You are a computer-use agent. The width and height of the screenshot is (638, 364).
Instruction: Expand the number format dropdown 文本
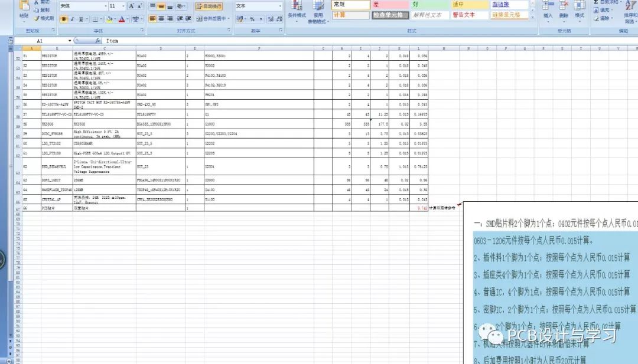(x=280, y=6)
